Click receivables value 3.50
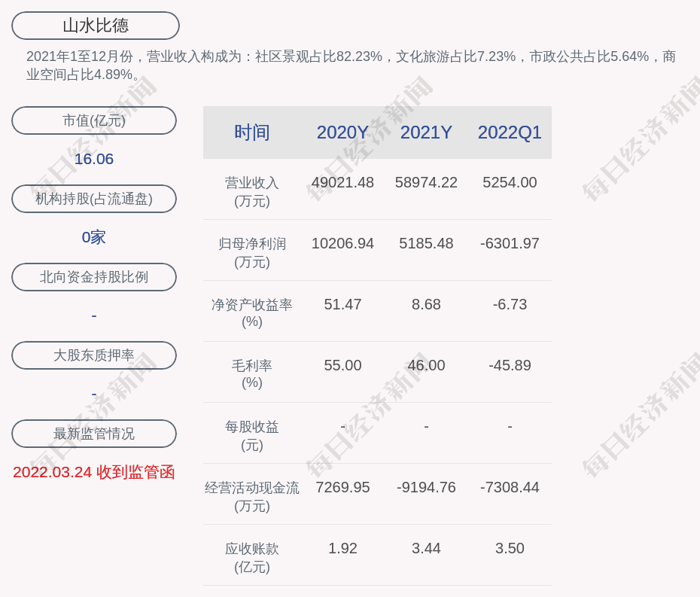Viewport: 700px width, 597px height. (510, 548)
